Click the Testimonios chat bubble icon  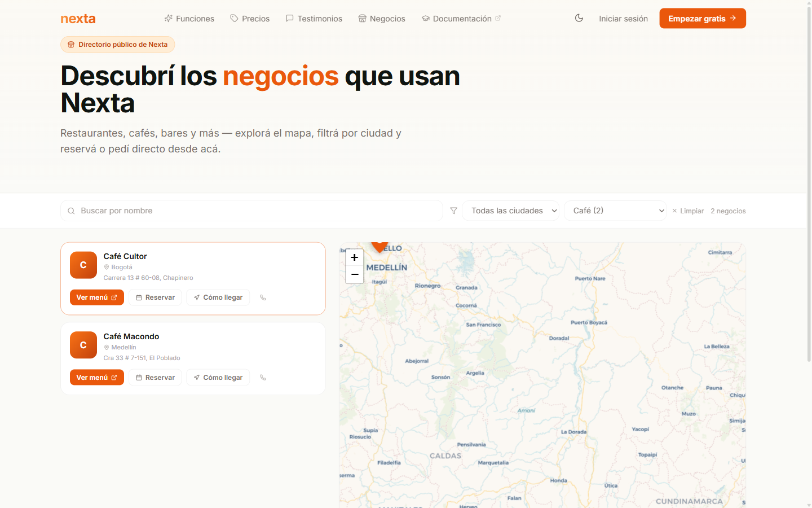[x=290, y=19]
